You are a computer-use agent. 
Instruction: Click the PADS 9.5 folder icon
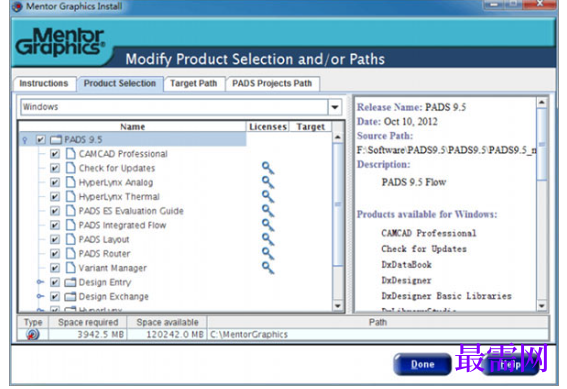56,140
